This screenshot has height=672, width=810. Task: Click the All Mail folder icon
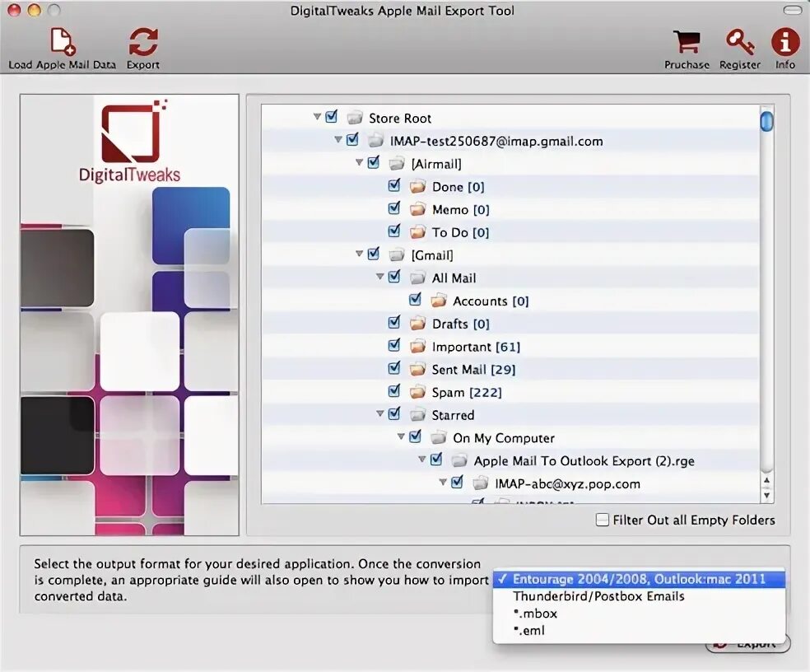click(417, 278)
